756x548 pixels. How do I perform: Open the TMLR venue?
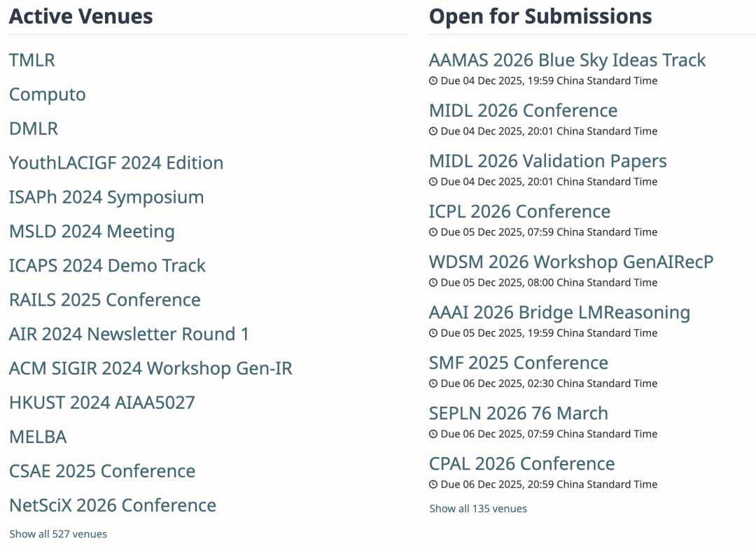[32, 60]
